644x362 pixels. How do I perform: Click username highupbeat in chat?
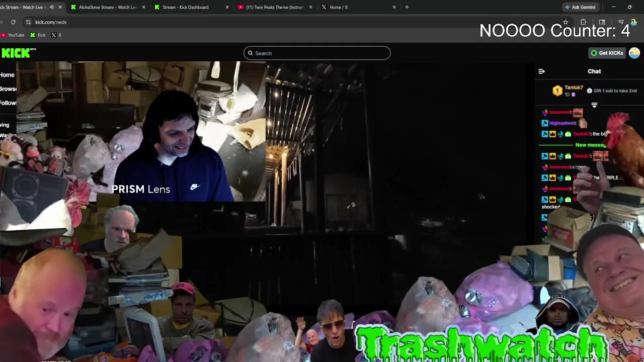click(x=562, y=123)
